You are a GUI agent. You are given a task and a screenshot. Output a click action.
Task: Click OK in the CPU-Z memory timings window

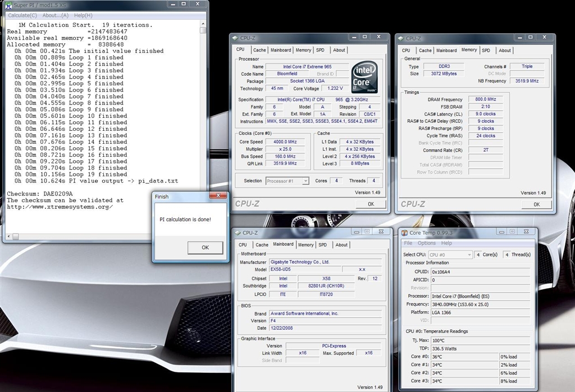(536, 204)
